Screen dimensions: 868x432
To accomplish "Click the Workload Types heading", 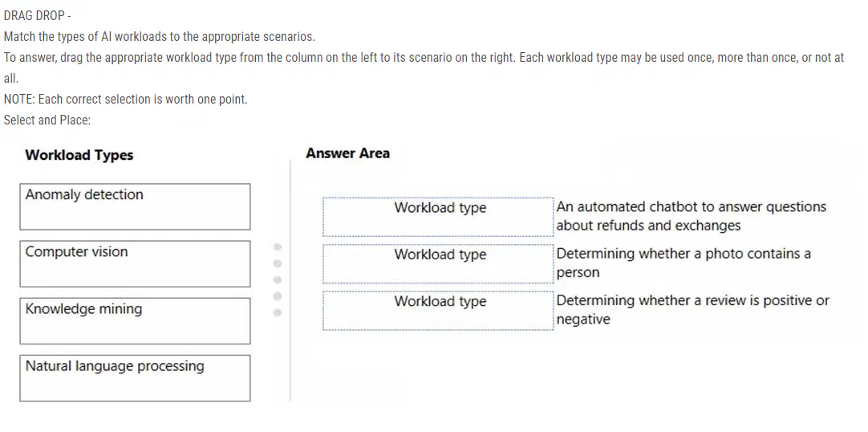I will (79, 155).
